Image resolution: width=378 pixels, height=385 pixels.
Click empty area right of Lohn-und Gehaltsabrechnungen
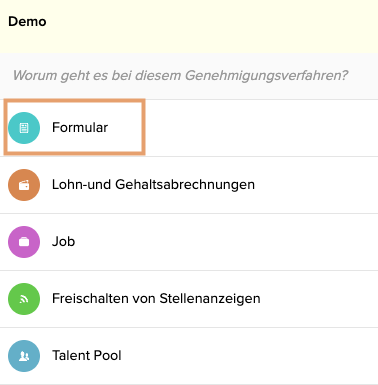pos(317,185)
